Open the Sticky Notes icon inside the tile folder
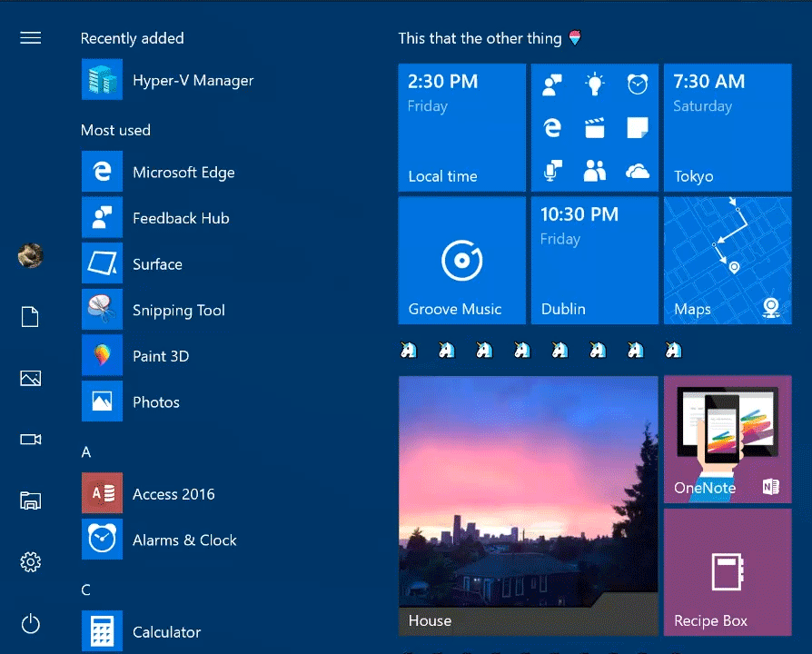Screen dimensions: 812x654 coord(638,127)
